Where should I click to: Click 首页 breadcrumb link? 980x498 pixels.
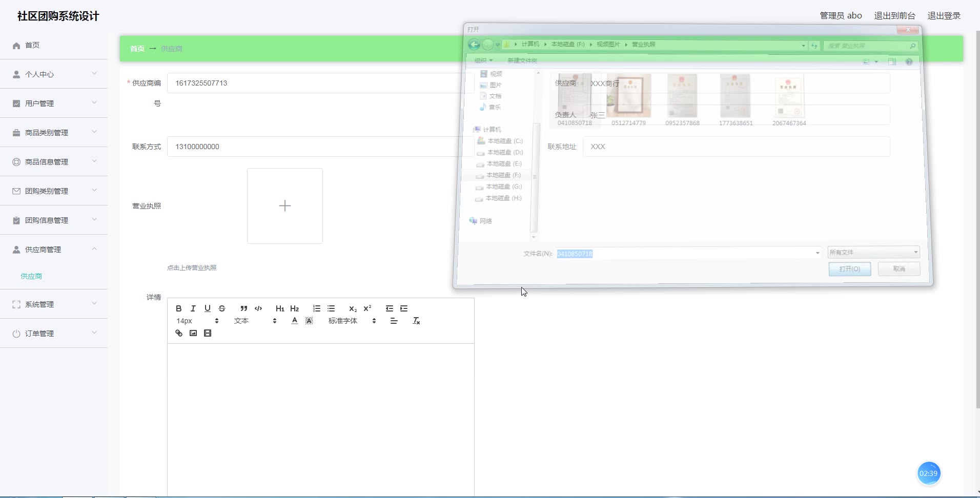[137, 49]
